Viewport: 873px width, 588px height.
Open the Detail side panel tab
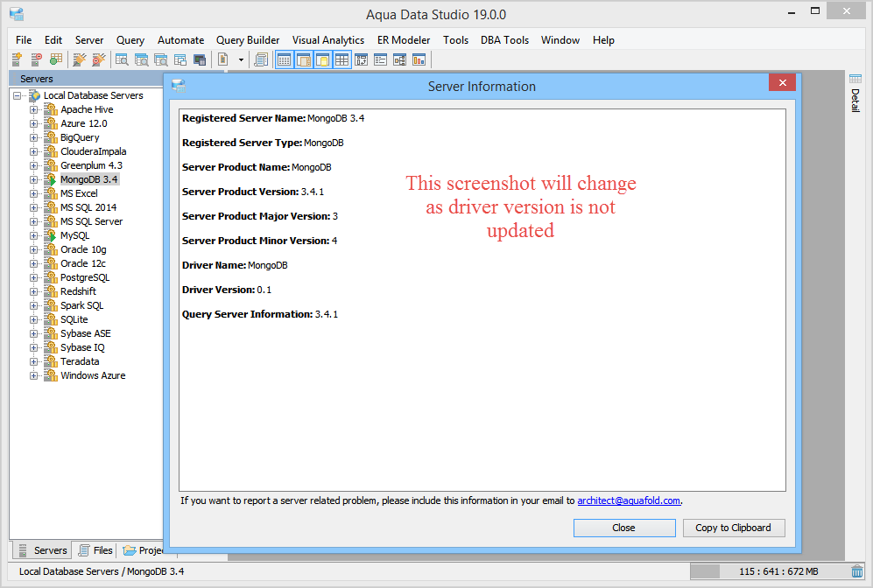[855, 94]
